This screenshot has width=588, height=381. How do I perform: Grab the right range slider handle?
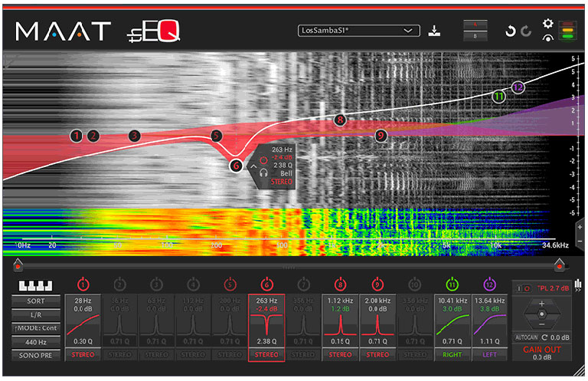(560, 265)
